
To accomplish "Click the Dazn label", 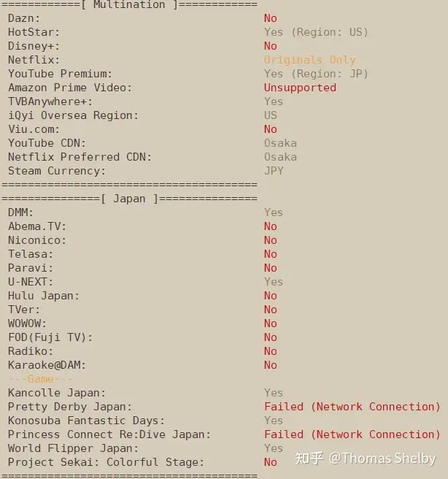I will [x=25, y=18].
